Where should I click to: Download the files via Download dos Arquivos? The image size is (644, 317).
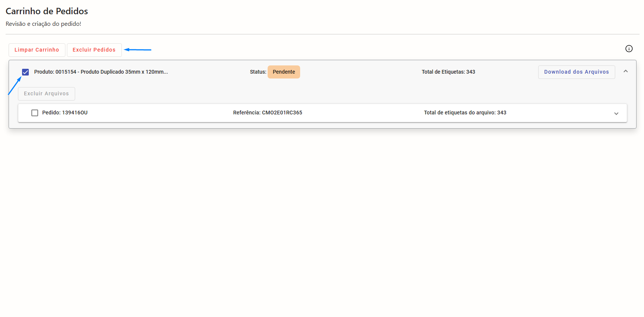[x=576, y=72]
